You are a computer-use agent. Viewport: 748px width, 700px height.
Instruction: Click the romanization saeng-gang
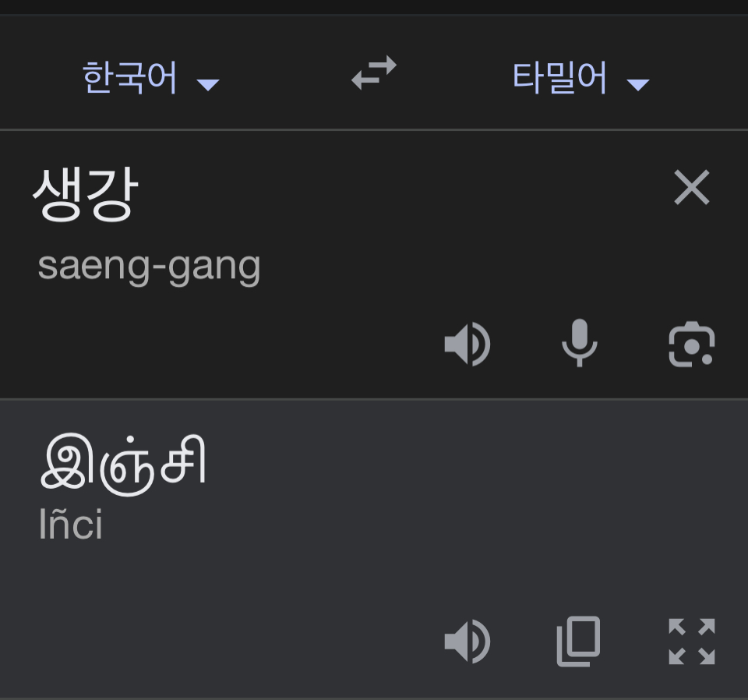point(149,267)
